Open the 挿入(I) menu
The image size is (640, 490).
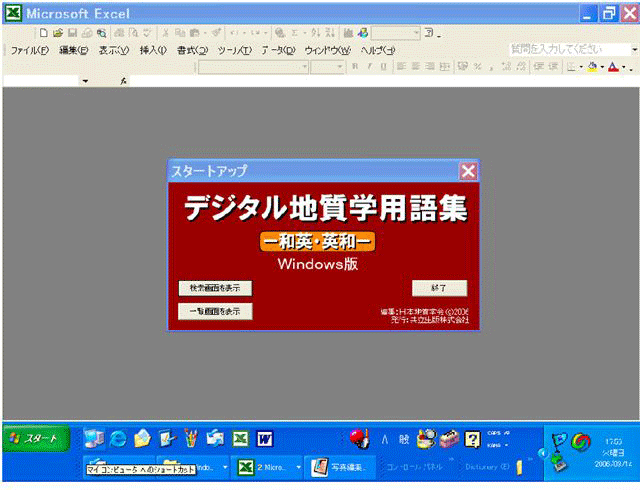click(153, 50)
